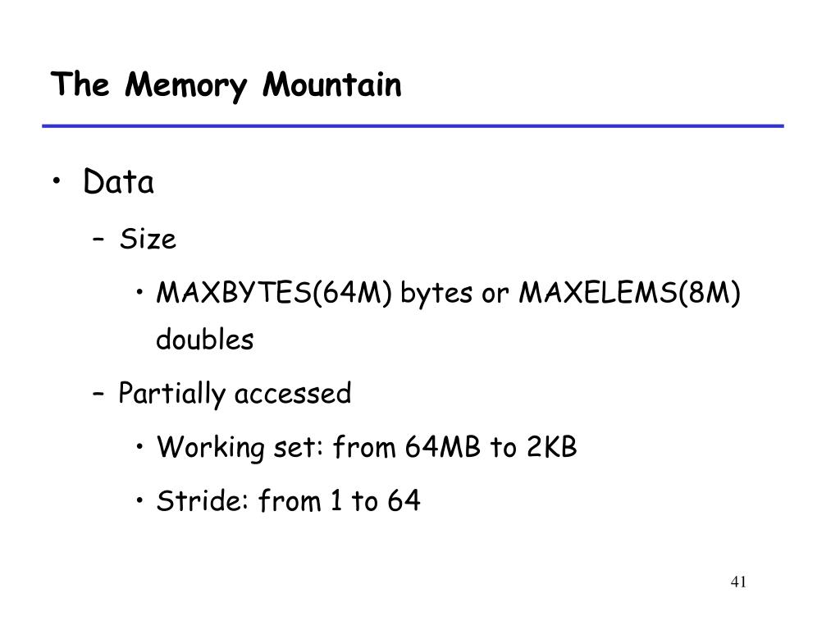Select the Size sub-bullet text
Image resolution: width=840 pixels, height=630 pixels.
pyautogui.click(x=148, y=238)
